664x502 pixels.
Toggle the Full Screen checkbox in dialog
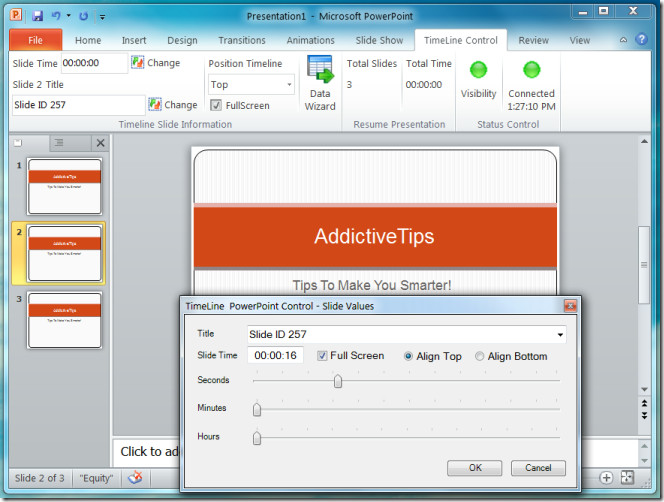click(x=322, y=356)
